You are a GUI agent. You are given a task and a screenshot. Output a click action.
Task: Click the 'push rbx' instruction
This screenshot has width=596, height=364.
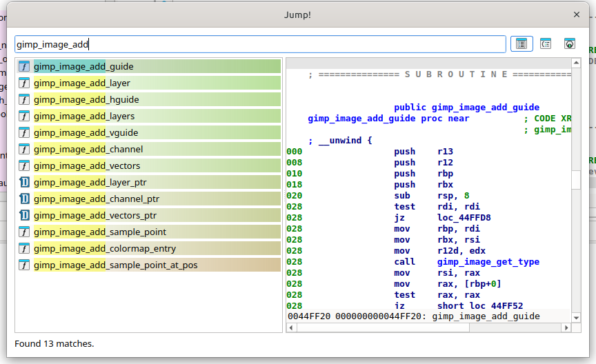(x=424, y=185)
